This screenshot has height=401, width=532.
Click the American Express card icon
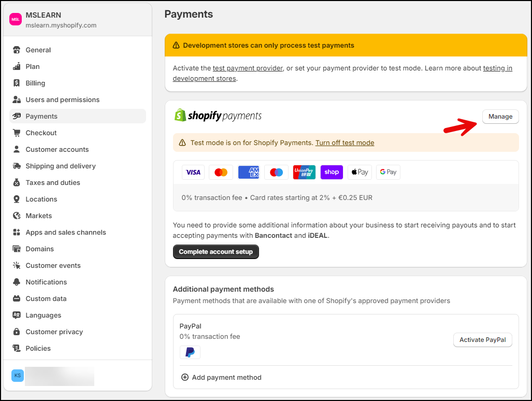pos(249,173)
